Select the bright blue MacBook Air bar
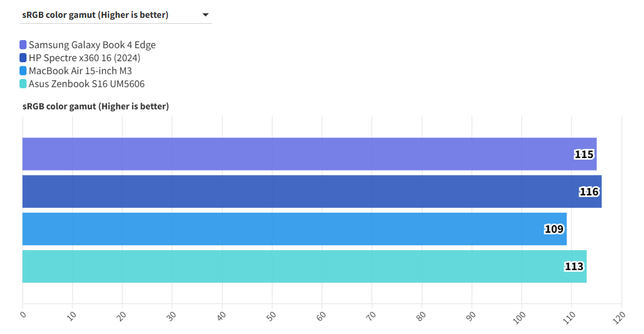 click(281, 229)
